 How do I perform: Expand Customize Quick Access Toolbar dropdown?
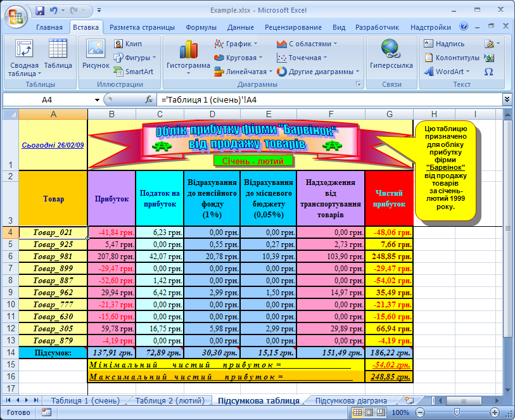(x=99, y=11)
